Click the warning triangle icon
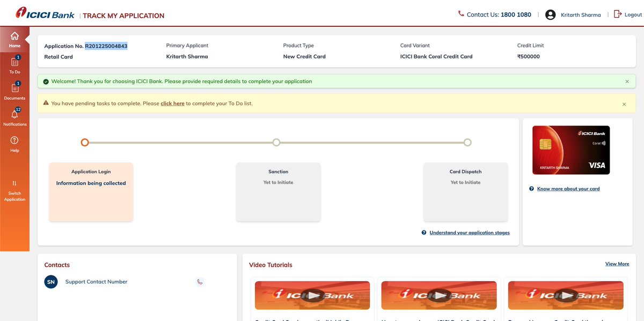The image size is (644, 321). tap(46, 103)
